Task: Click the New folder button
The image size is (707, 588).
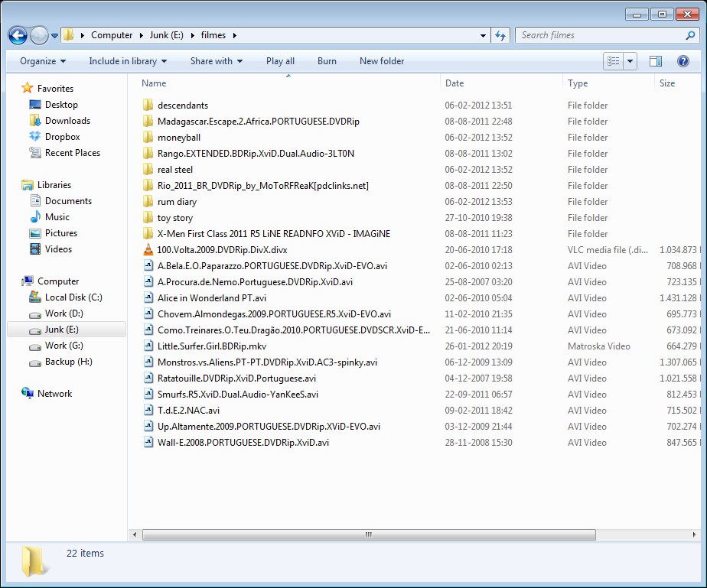Action: (382, 61)
